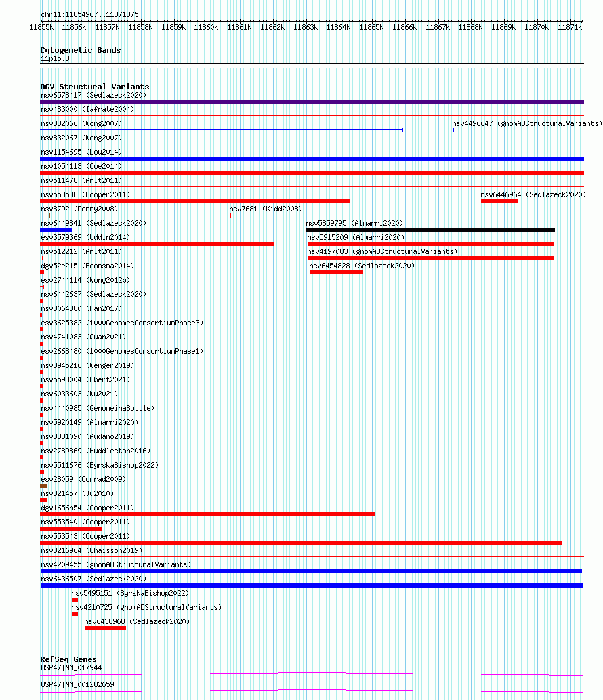This screenshot has height=700, width=603.
Task: Click nsv6442637 (Sedlazeck2020) label
Action: (93, 295)
